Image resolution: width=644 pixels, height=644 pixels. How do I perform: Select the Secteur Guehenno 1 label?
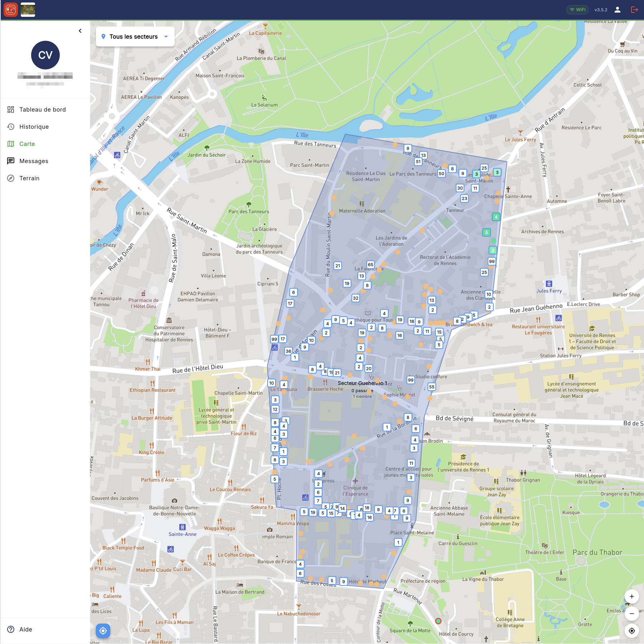point(362,383)
